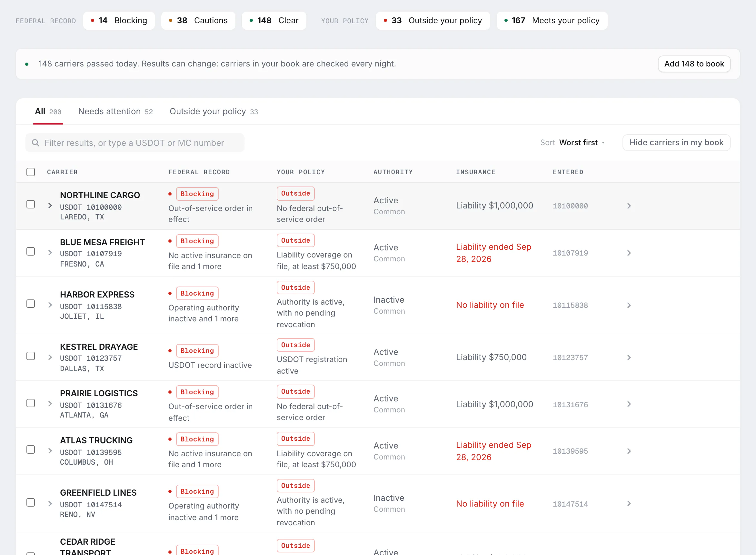Open the Outside your policy 33 tab

(x=214, y=112)
